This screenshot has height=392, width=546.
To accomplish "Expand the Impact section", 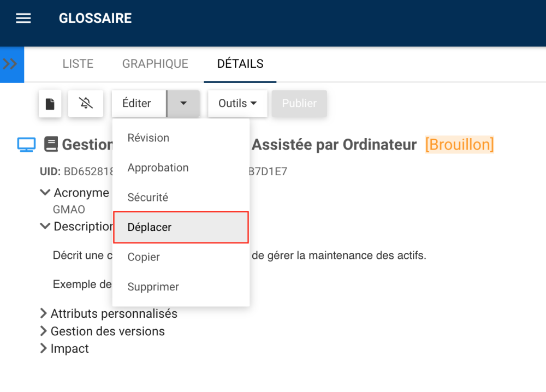I will click(x=44, y=349).
